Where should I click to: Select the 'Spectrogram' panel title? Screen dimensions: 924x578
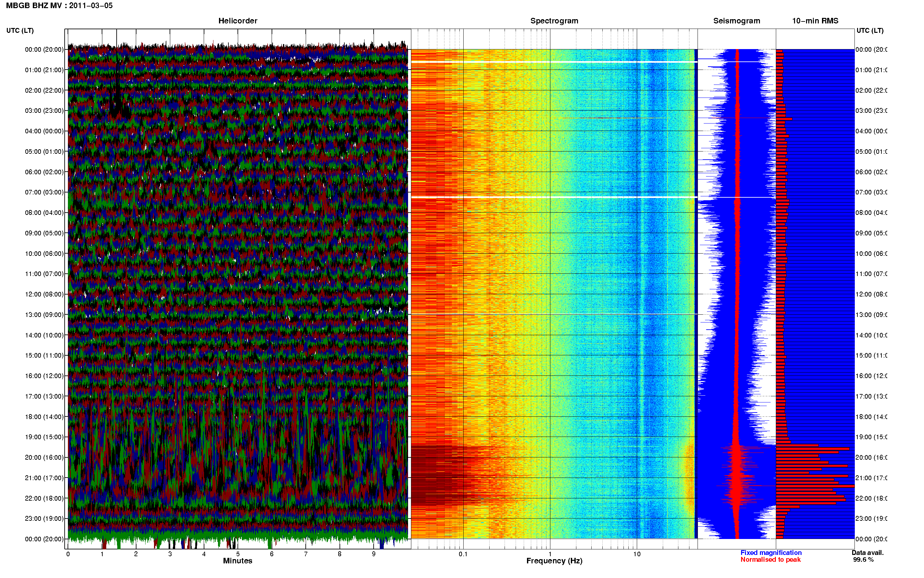click(x=554, y=21)
